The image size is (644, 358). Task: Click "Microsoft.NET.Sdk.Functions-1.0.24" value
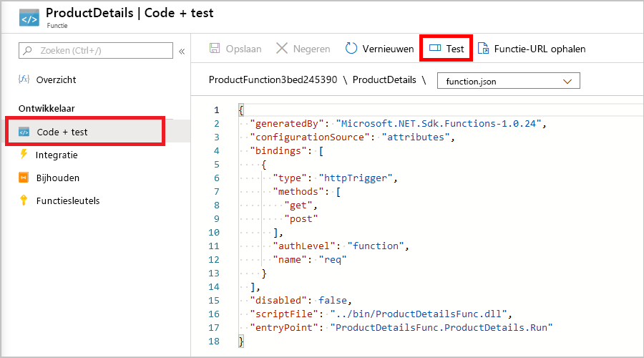tap(439, 123)
